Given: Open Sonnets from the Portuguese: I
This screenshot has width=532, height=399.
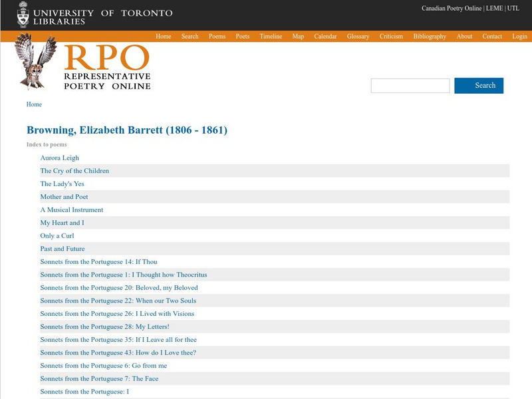Looking at the screenshot, I should click(84, 392).
